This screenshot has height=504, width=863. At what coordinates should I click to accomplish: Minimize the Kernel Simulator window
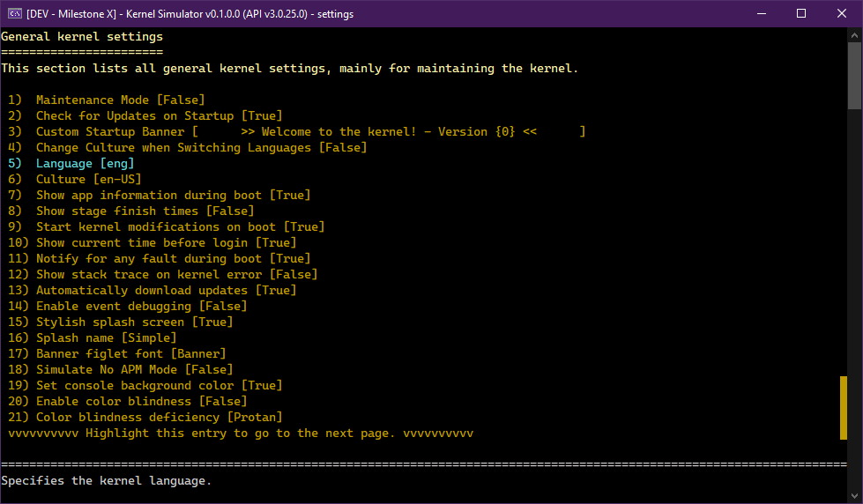760,13
